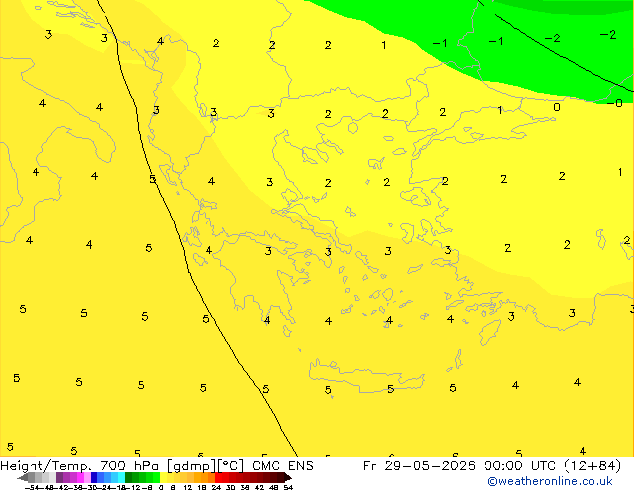Click the "-0" temperature value on the map
This screenshot has width=634, height=490.
coord(615,103)
